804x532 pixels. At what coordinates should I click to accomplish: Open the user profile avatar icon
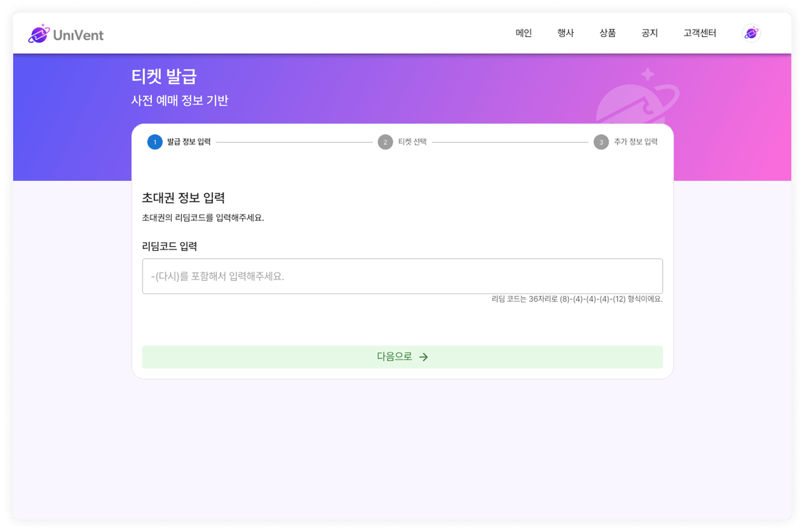coord(751,33)
